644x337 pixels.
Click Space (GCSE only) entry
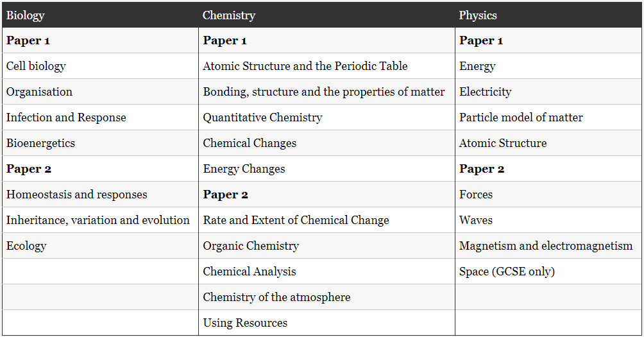pyautogui.click(x=507, y=272)
